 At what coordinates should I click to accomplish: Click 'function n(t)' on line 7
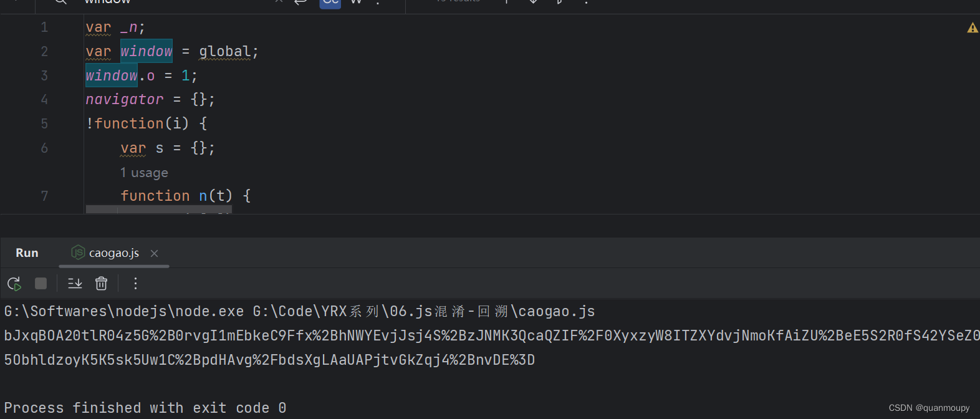pos(176,196)
